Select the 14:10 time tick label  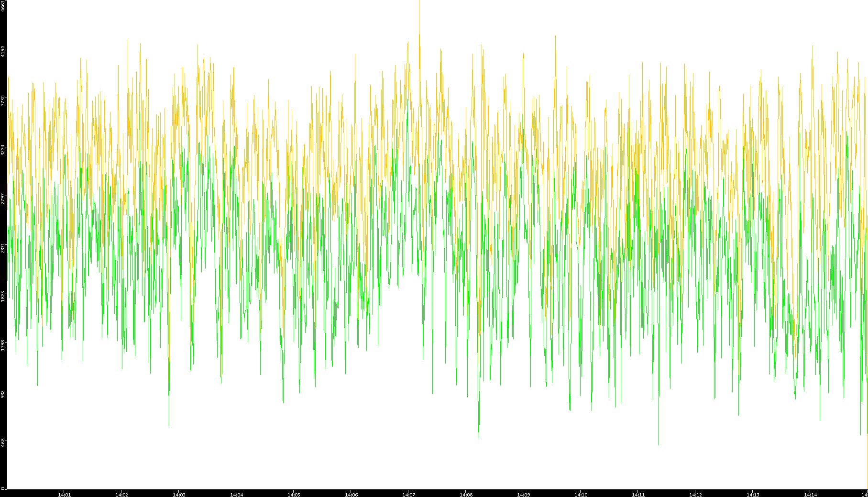point(581,494)
